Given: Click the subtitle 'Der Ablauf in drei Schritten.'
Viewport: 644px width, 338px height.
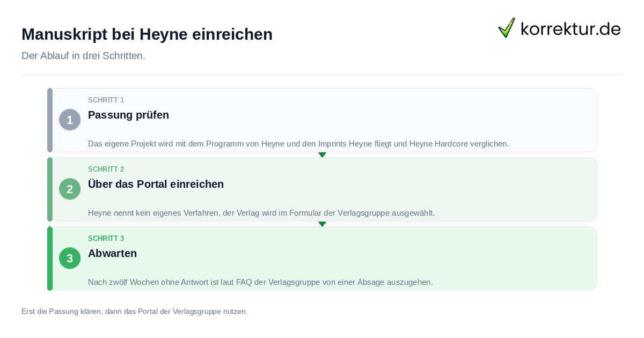Looking at the screenshot, I should [83, 56].
